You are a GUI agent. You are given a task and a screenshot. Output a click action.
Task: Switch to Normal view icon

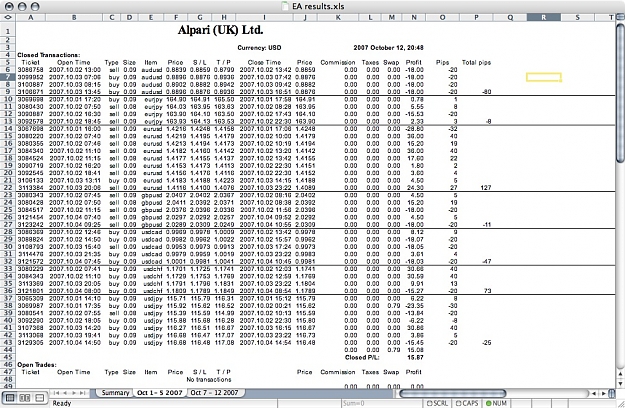tap(10, 398)
